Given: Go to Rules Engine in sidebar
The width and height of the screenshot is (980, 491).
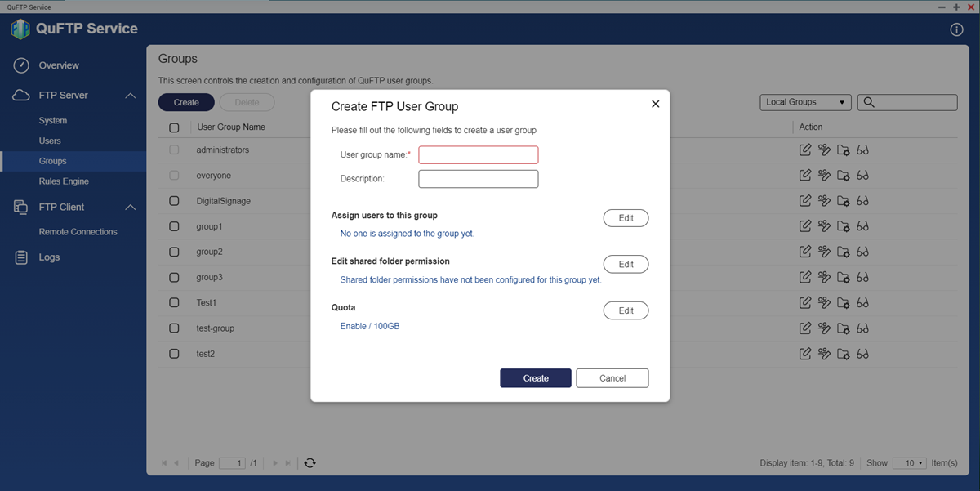Looking at the screenshot, I should tap(64, 181).
